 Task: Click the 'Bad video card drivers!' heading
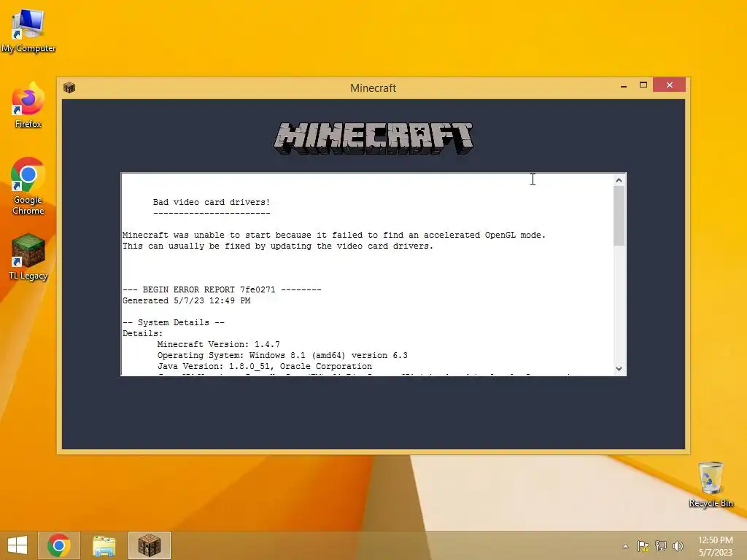coord(212,202)
